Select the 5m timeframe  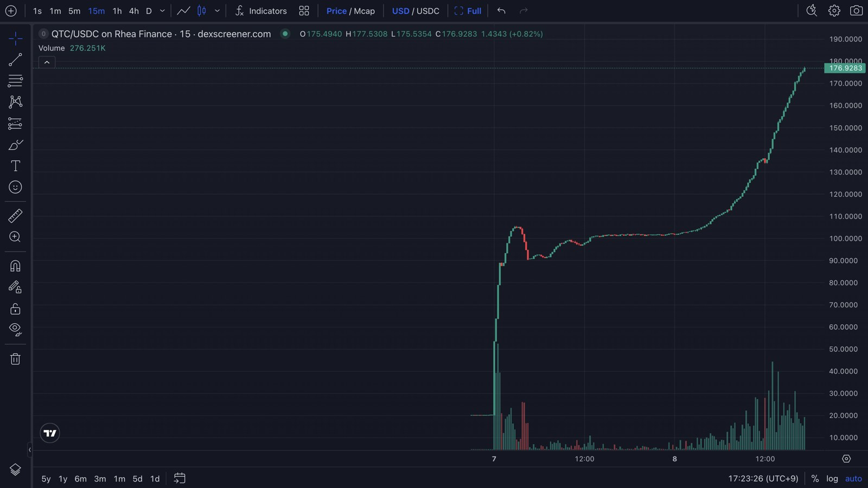coord(74,11)
